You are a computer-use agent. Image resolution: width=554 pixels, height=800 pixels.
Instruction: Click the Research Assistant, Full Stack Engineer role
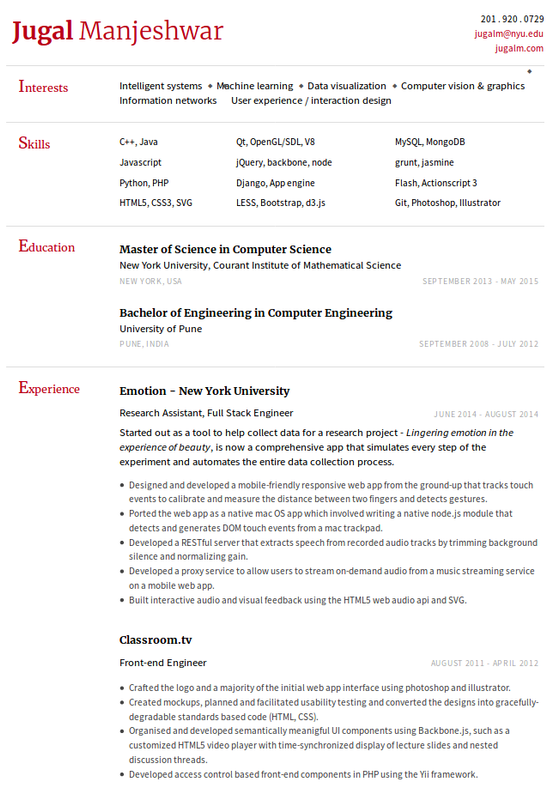click(x=206, y=413)
